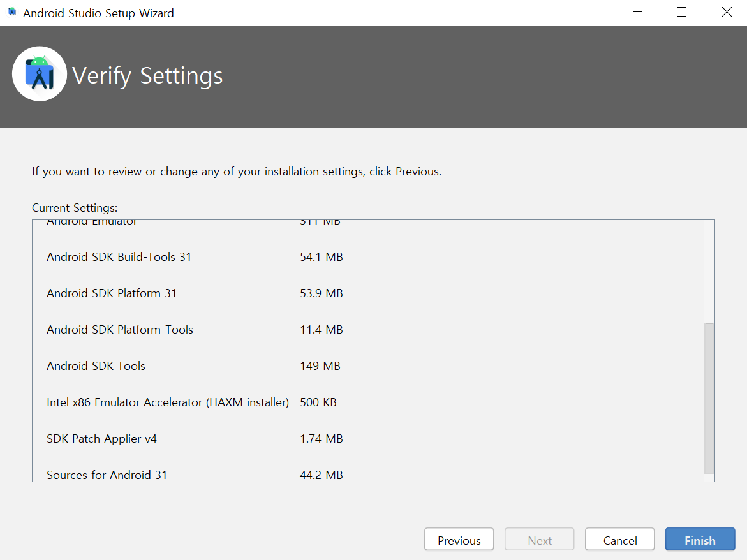Click the Current Settings label

coord(75,208)
